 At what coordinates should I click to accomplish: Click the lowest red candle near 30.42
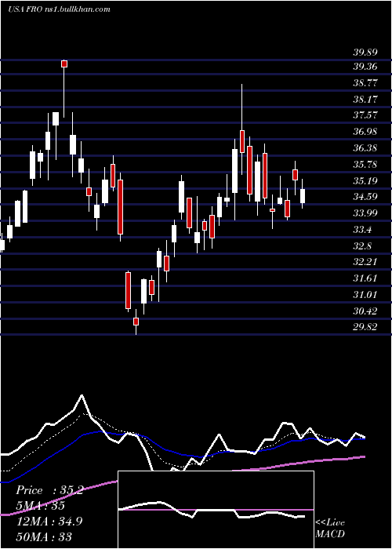point(136,322)
